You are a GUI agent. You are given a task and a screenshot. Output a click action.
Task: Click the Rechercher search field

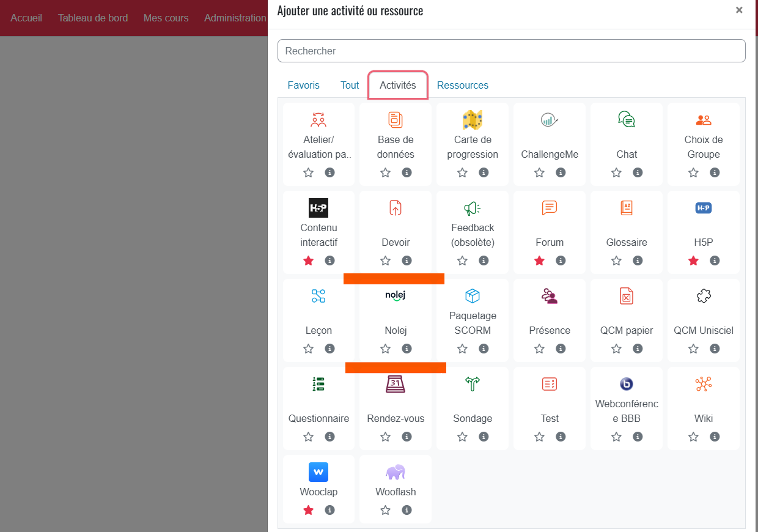pyautogui.click(x=512, y=51)
